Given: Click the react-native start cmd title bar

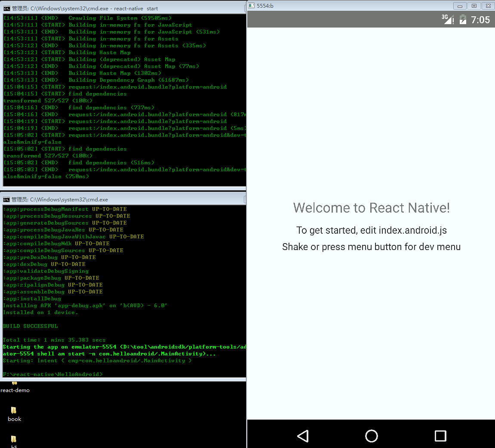Looking at the screenshot, I should coord(123,9).
